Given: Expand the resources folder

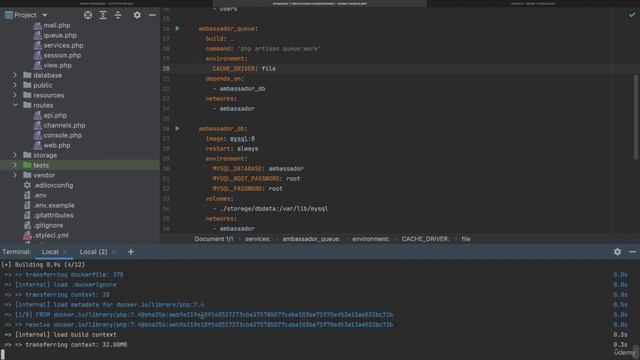Looking at the screenshot, I should 15,95.
